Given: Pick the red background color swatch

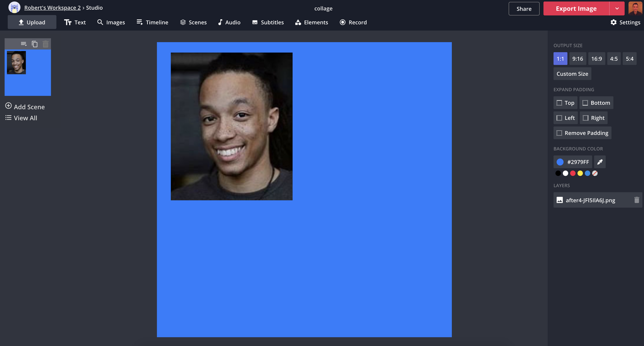Looking at the screenshot, I should (573, 173).
